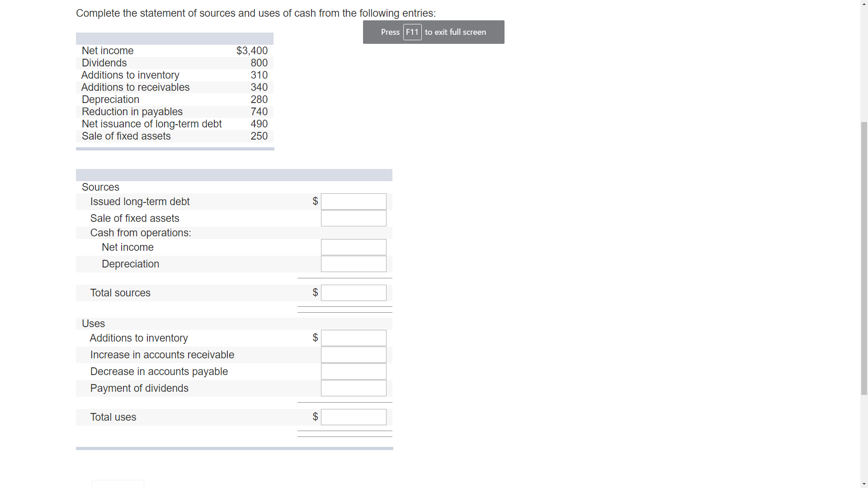Click the vertical scrollbar thumb
The width and height of the screenshot is (868, 488).
click(863, 258)
